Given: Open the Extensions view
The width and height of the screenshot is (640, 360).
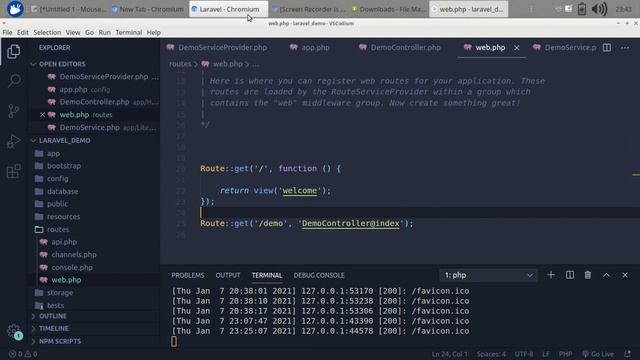Looking at the screenshot, I should [13, 171].
